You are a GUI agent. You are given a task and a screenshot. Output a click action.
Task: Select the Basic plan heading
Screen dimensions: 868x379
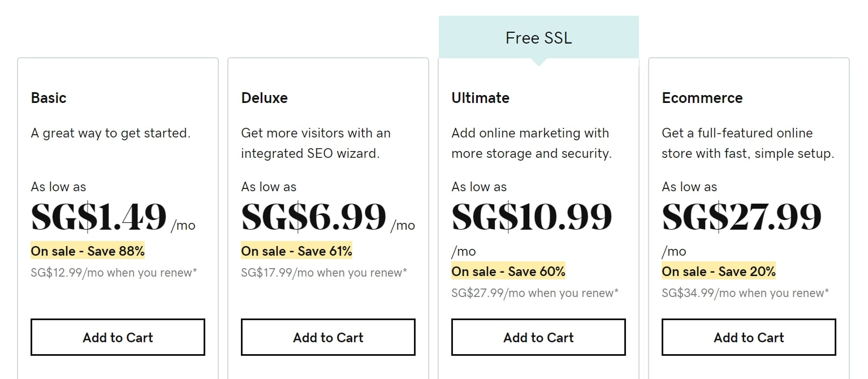coord(49,98)
